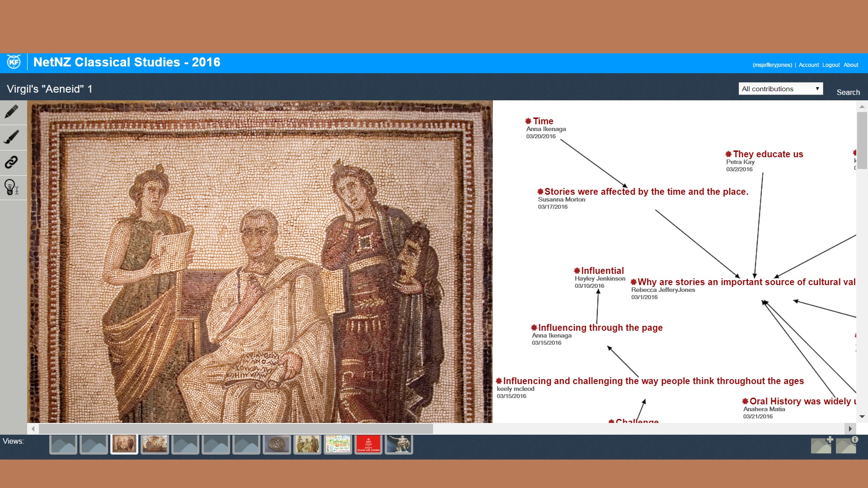
Task: Click the vertical scrollbar up arrow
Action: tap(862, 107)
